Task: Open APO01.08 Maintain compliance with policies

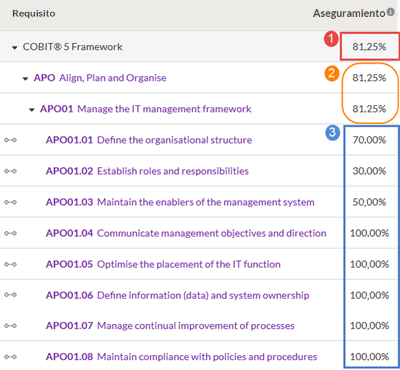Action: point(181,357)
